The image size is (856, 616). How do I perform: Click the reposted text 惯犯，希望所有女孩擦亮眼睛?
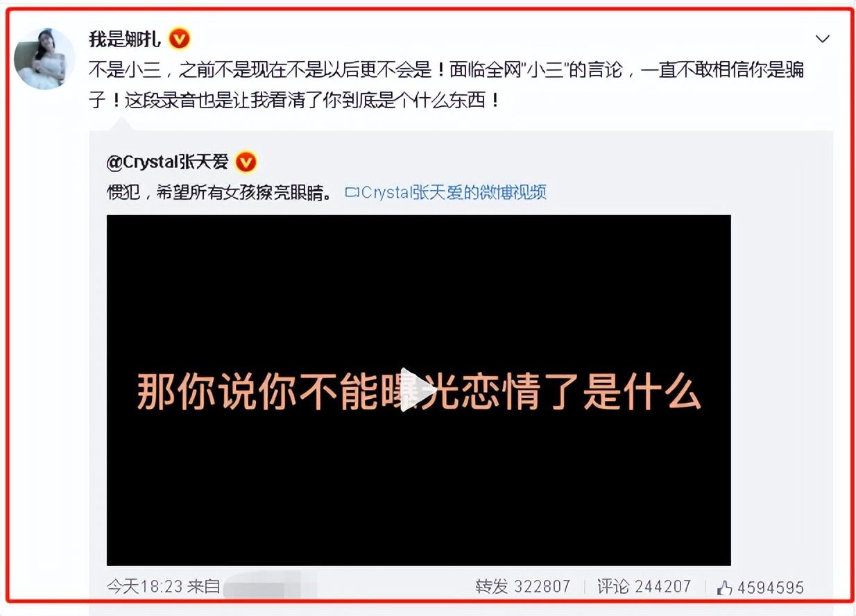[x=219, y=192]
